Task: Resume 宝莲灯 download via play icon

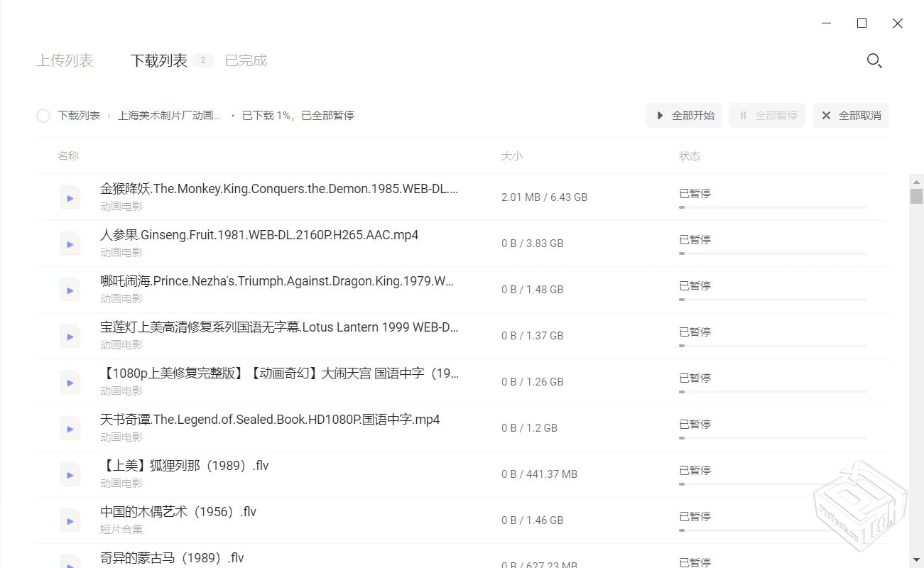Action: click(x=70, y=336)
